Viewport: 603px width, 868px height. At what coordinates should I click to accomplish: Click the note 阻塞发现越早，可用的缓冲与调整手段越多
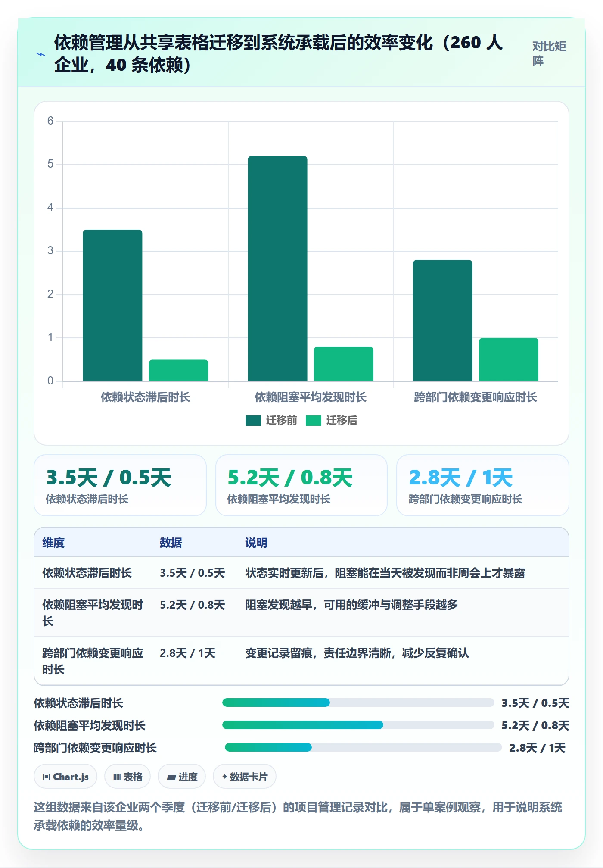pyautogui.click(x=351, y=605)
